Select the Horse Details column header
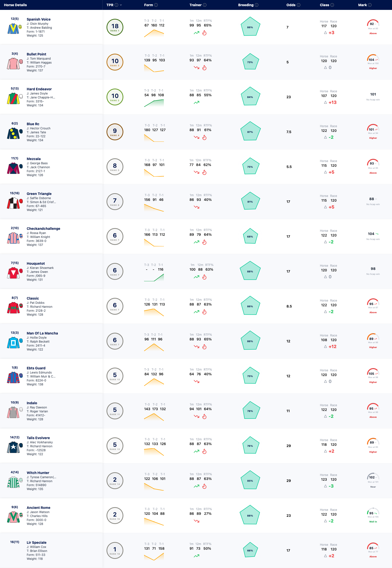392x568 pixels. point(15,5)
